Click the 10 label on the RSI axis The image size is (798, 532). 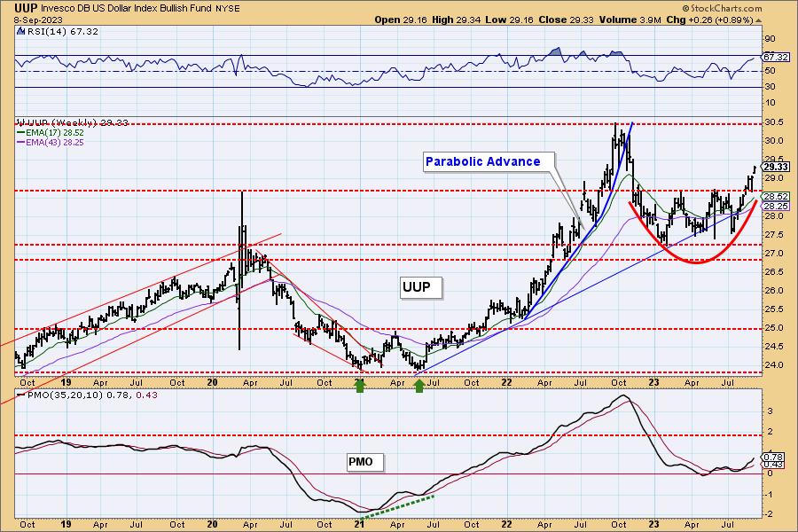(x=770, y=103)
